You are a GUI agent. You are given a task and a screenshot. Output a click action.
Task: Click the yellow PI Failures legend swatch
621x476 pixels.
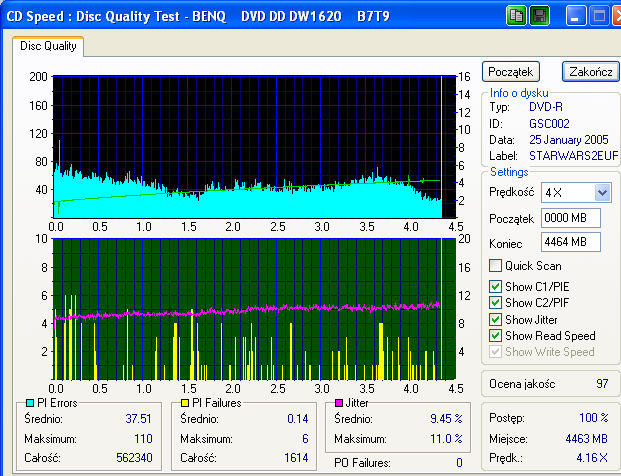[185, 403]
